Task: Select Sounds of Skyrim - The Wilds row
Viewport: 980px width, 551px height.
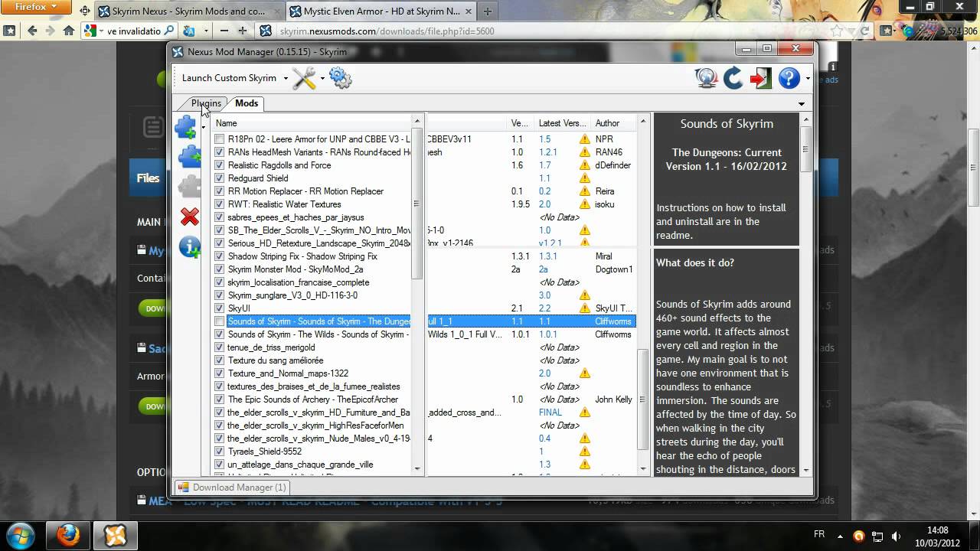Action: click(x=425, y=334)
